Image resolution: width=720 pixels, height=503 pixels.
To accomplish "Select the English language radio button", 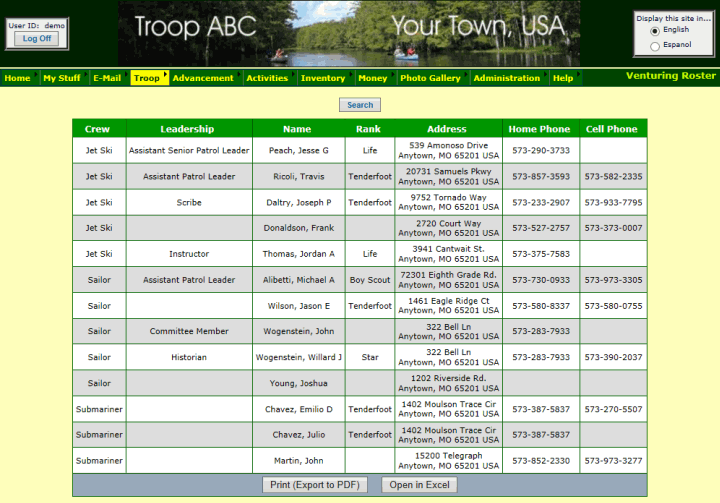I will (x=655, y=31).
